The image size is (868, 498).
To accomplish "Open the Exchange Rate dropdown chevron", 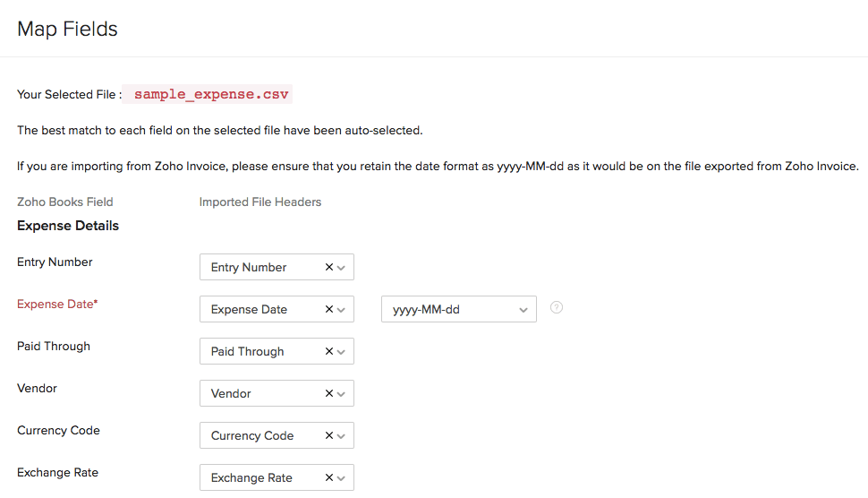I will coord(341,477).
